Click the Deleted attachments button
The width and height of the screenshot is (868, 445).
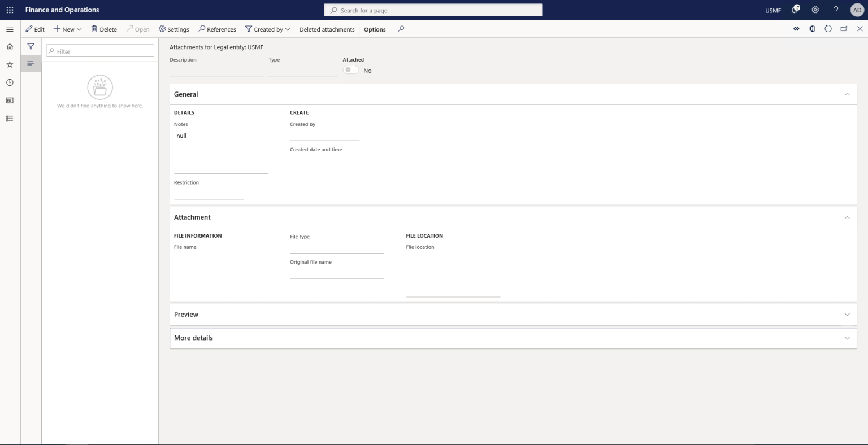pyautogui.click(x=327, y=29)
